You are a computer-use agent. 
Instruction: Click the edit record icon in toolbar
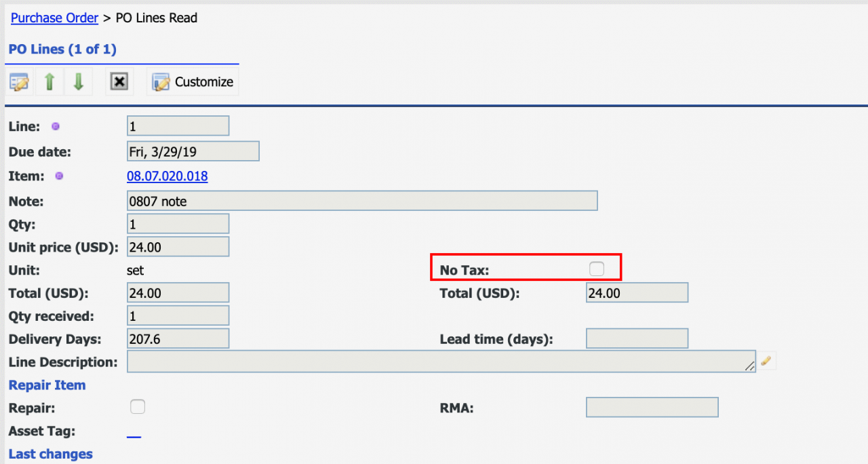click(x=19, y=82)
